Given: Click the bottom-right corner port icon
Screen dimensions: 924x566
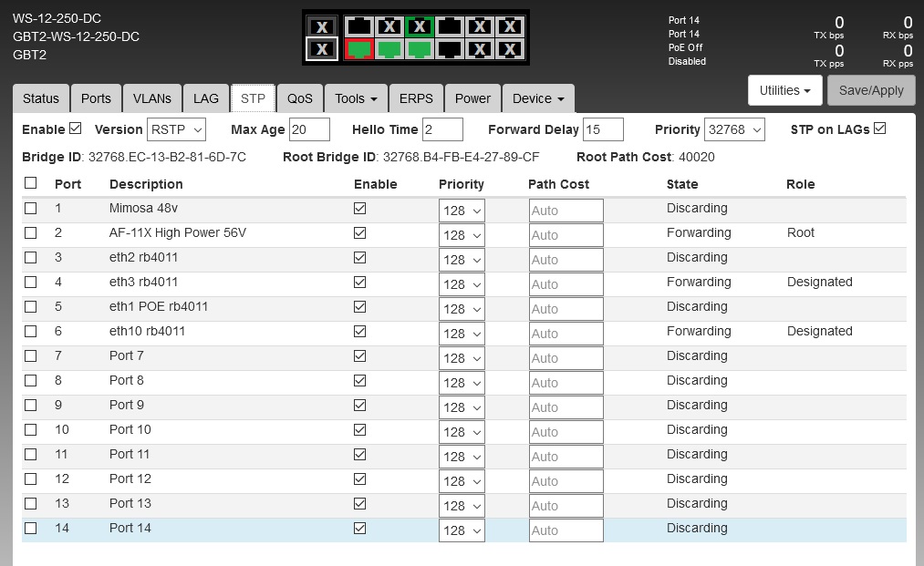Looking at the screenshot, I should point(510,49).
